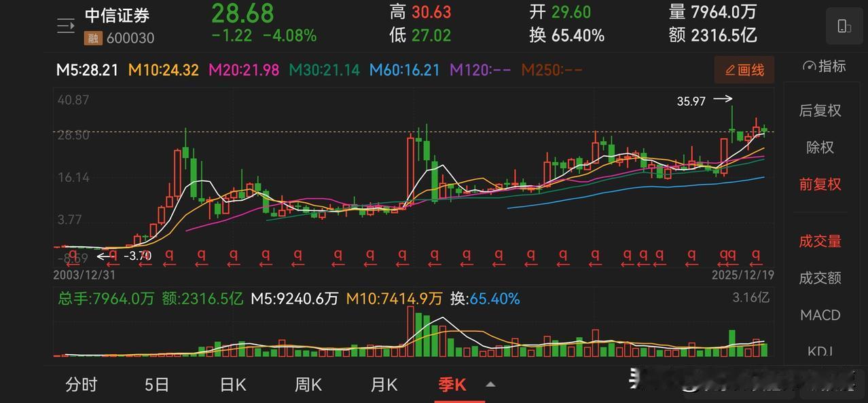Select 后复权 price adjustment mode
Viewport: 868px width, 403px height.
pyautogui.click(x=820, y=111)
